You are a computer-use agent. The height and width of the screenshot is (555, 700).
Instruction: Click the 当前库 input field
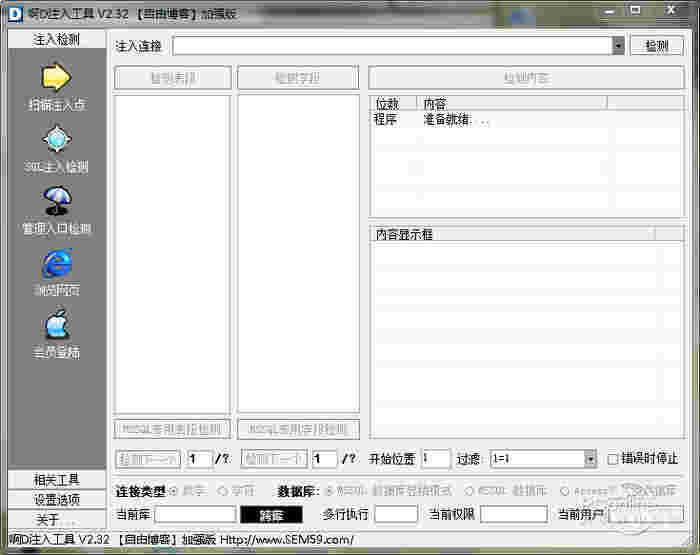click(195, 514)
